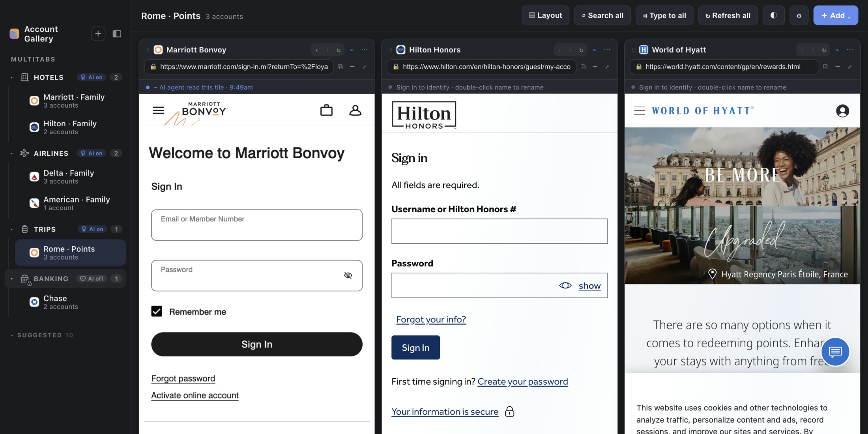868x434 pixels.
Task: Open Activate online account link
Action: coord(195,395)
